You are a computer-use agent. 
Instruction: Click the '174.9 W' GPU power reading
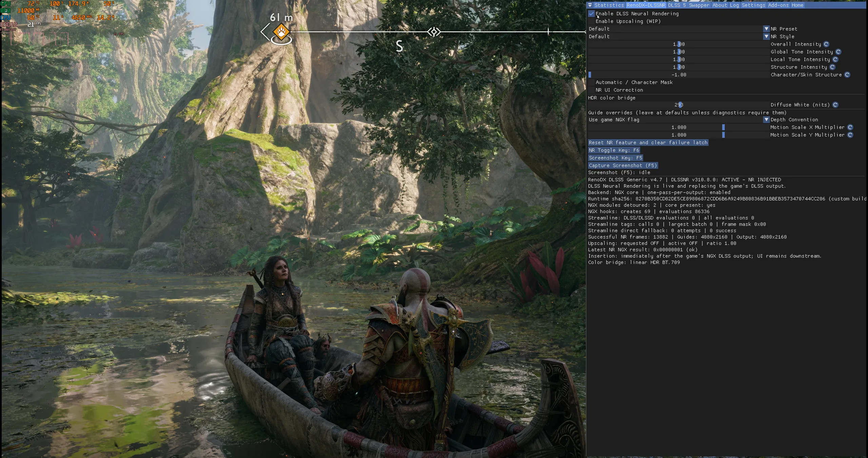tap(79, 4)
